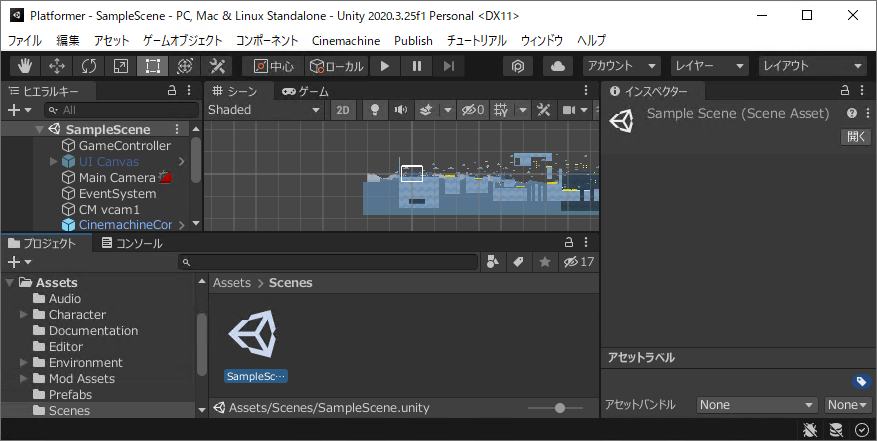This screenshot has width=877, height=441.
Task: Expand Character folder
Action: pyautogui.click(x=23, y=315)
